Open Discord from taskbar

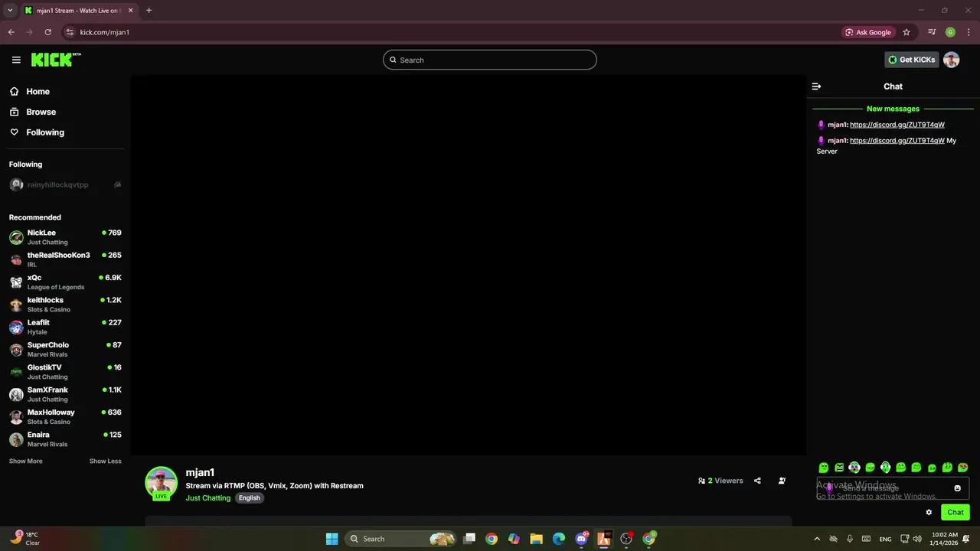click(x=581, y=539)
